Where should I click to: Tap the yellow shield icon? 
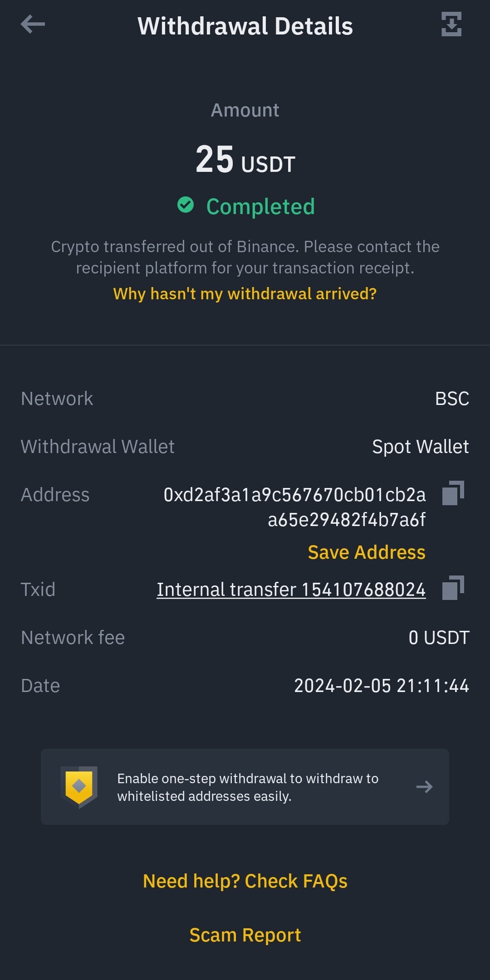(79, 787)
